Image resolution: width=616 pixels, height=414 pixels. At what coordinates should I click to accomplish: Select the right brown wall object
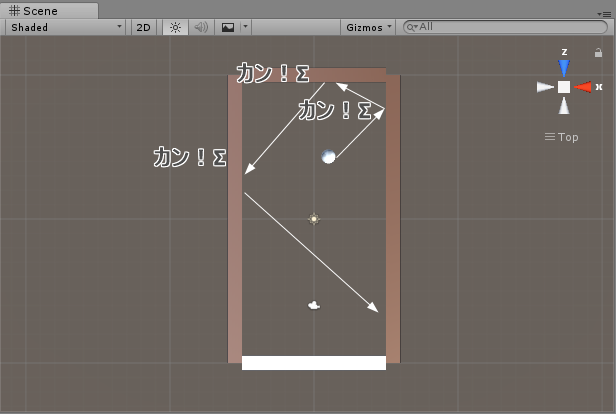tap(393, 219)
